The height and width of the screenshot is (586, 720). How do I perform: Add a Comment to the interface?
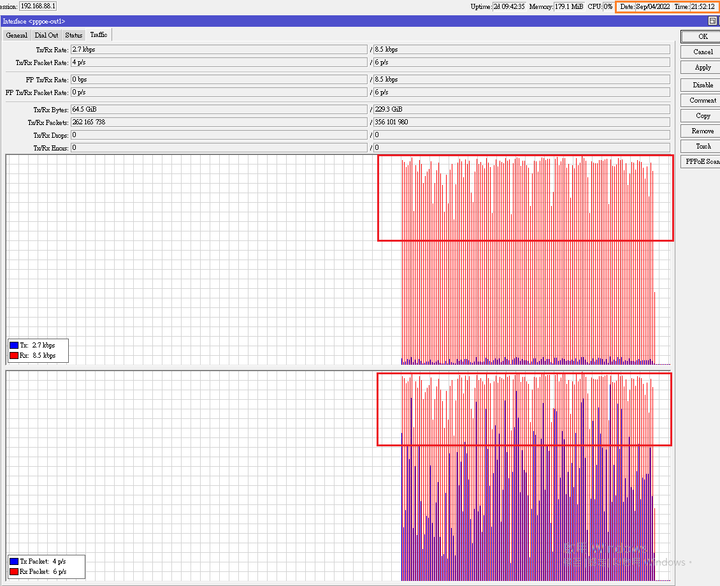703,100
